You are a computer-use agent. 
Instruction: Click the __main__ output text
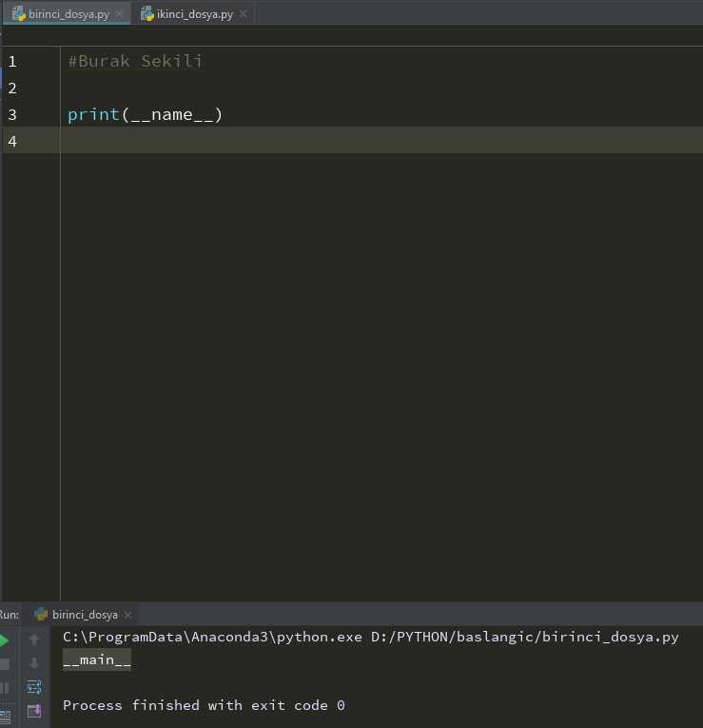97,659
